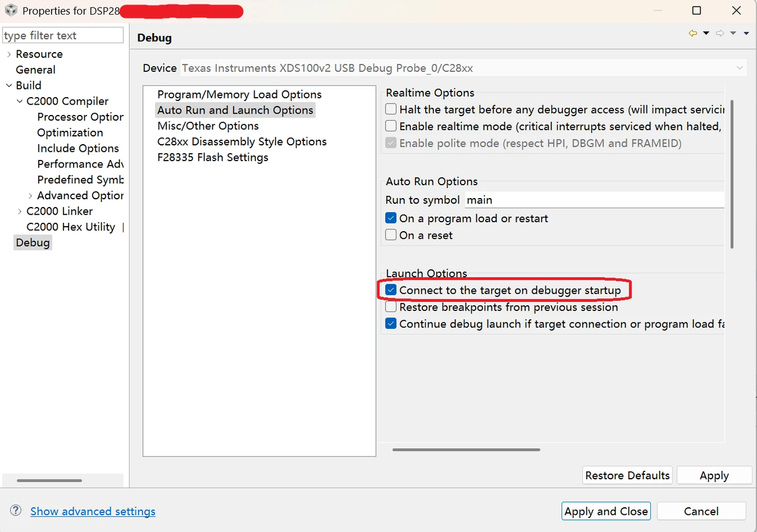The image size is (757, 532).
Task: Maximize the Properties dialog window
Action: [x=697, y=11]
